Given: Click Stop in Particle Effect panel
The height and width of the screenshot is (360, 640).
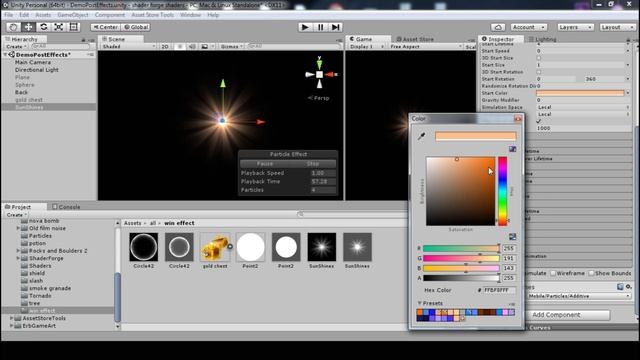Looking at the screenshot, I should (x=313, y=164).
